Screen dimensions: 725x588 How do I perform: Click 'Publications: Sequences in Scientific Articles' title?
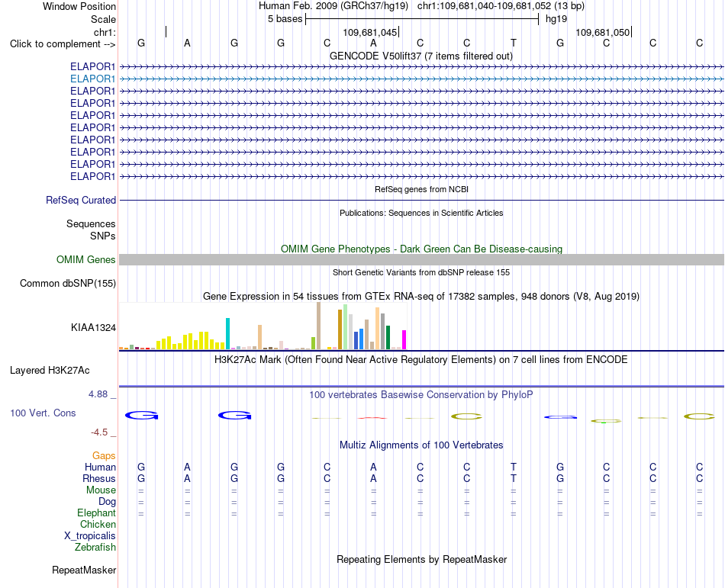[x=421, y=213]
